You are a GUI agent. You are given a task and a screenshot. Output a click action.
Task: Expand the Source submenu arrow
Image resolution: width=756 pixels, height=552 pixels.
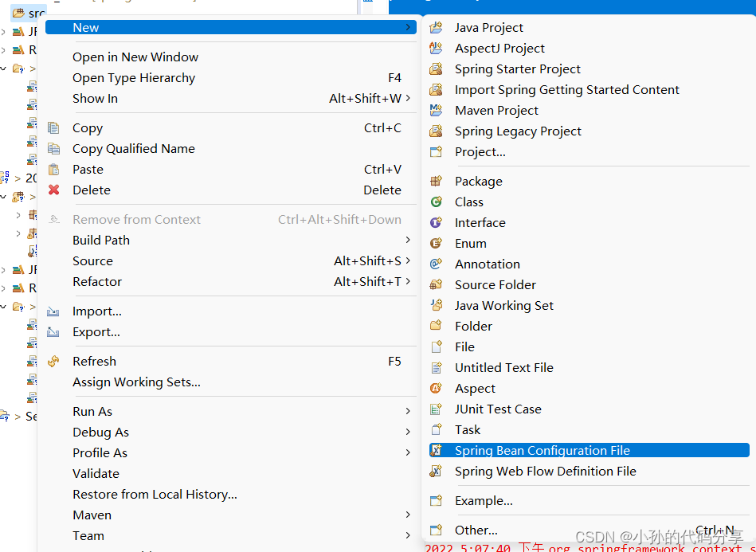pyautogui.click(x=408, y=260)
